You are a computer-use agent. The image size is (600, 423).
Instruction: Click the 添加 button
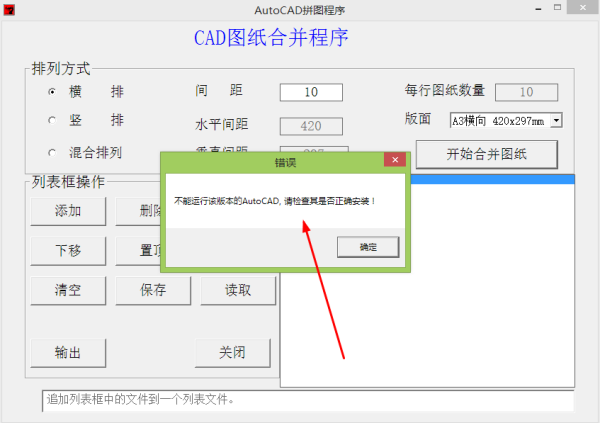click(68, 211)
